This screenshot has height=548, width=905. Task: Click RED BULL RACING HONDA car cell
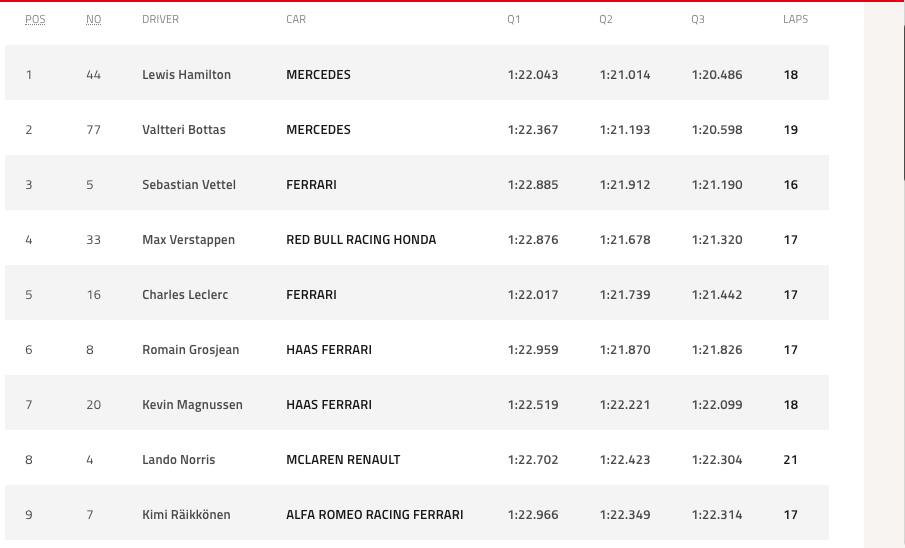click(x=361, y=240)
